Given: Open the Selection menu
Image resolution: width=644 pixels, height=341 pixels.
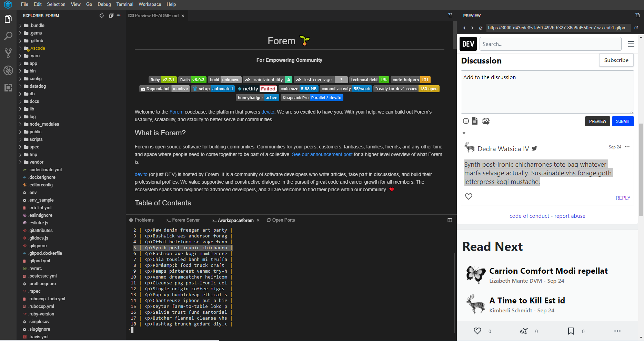Looking at the screenshot, I should [56, 4].
